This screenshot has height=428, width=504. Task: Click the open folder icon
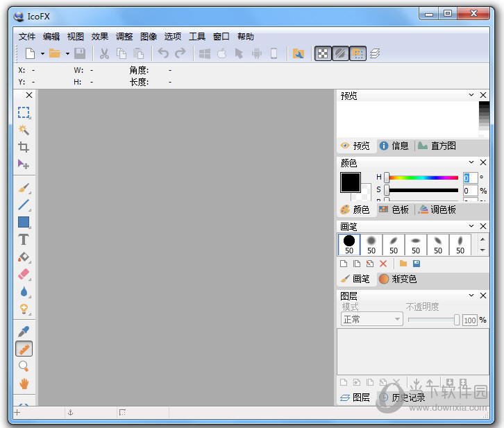[55, 53]
